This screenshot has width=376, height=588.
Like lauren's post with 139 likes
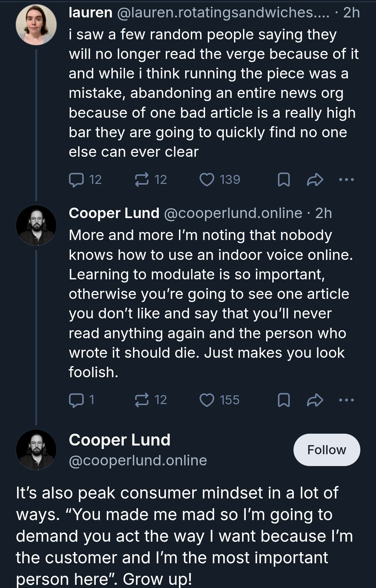click(207, 180)
